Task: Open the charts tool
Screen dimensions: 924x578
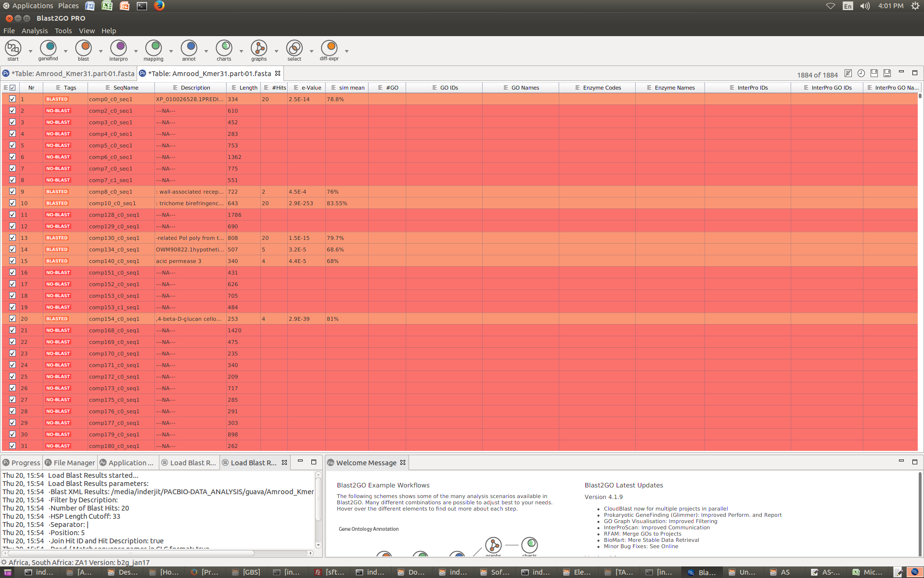Action: click(224, 49)
